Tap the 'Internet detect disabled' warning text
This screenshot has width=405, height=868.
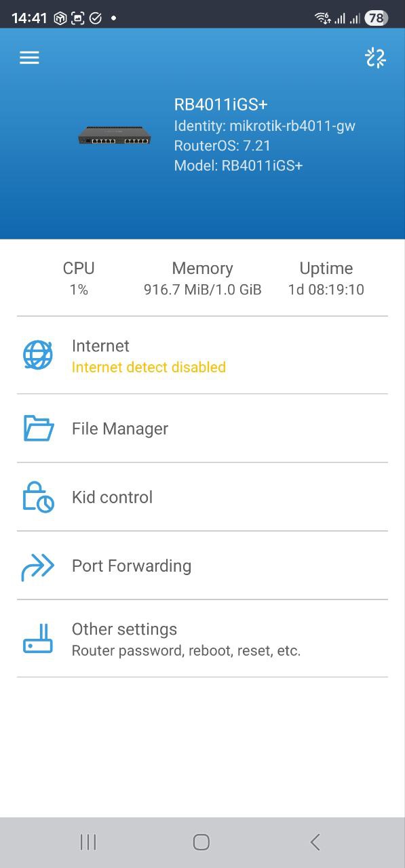pos(149,367)
